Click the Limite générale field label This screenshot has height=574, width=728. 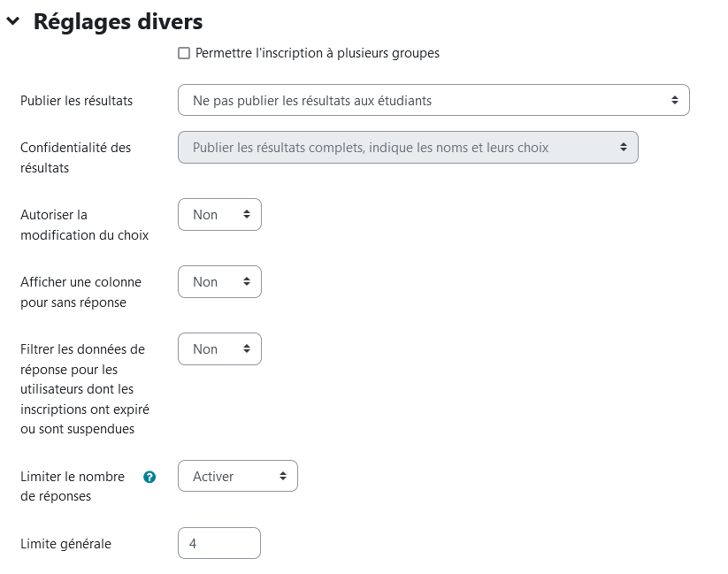coord(65,544)
